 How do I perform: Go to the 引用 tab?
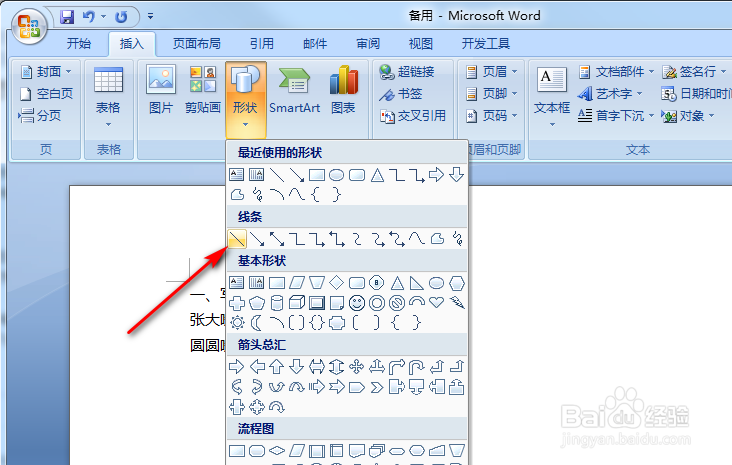coord(261,44)
